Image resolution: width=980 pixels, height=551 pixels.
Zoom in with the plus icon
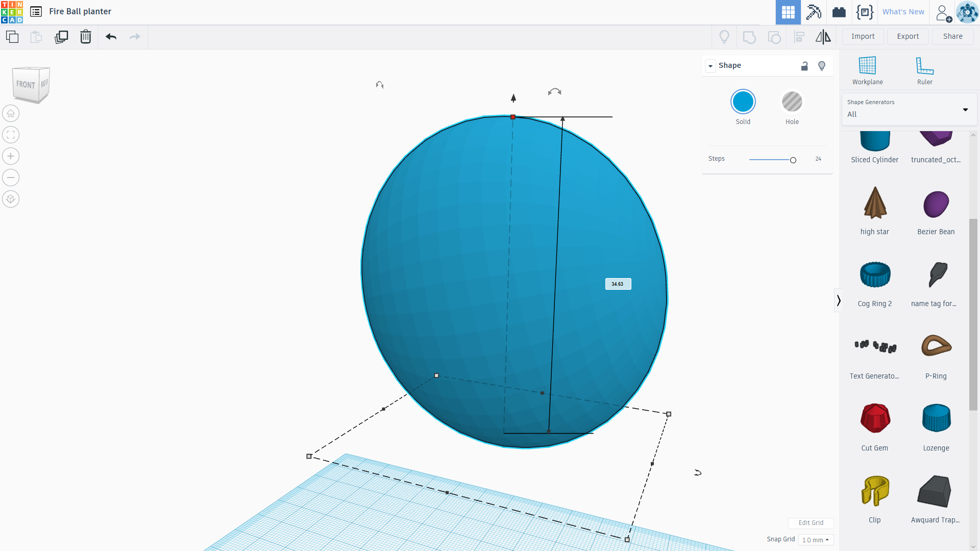[x=11, y=156]
